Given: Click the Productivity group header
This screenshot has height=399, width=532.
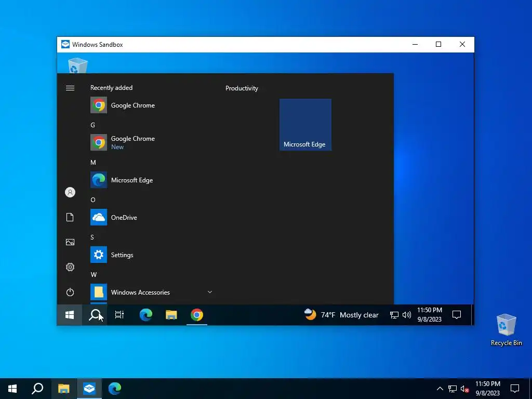Looking at the screenshot, I should (x=242, y=88).
